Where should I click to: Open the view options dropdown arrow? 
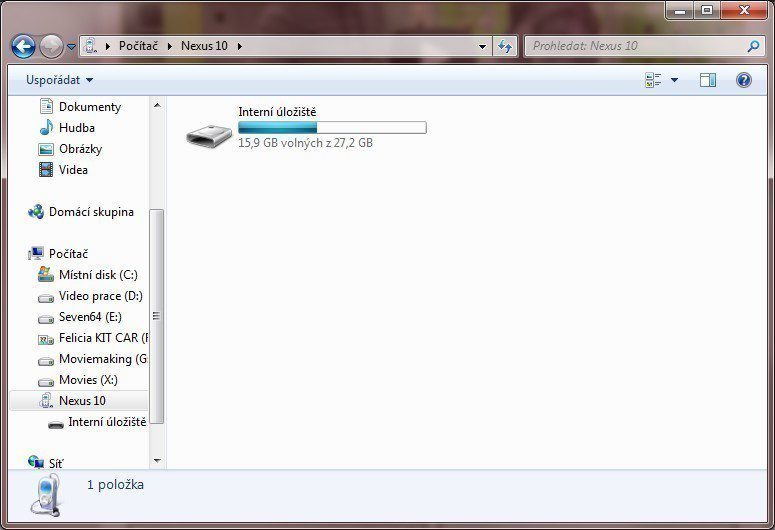point(674,80)
